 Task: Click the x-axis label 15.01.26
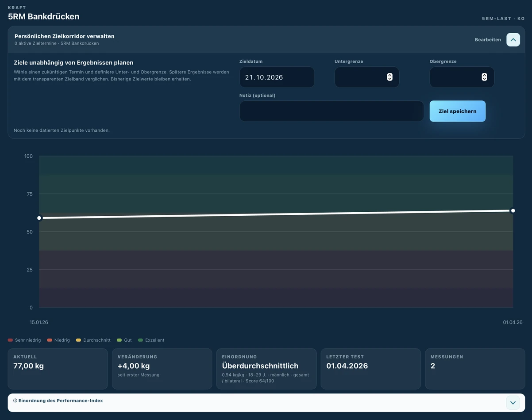tap(39, 322)
